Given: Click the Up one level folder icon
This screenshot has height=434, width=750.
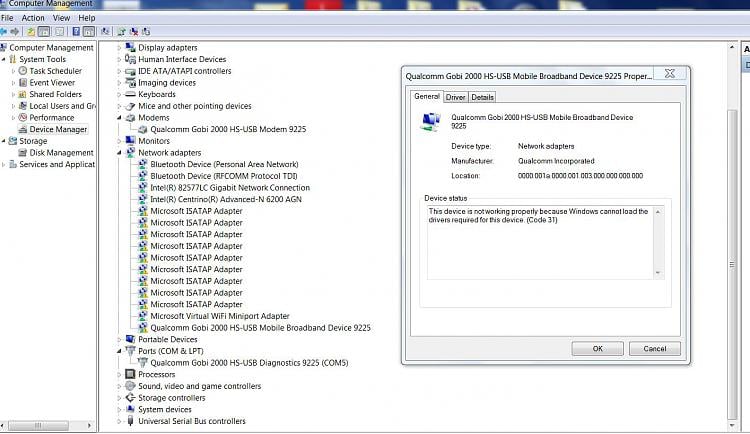Looking at the screenshot, I should (31, 32).
